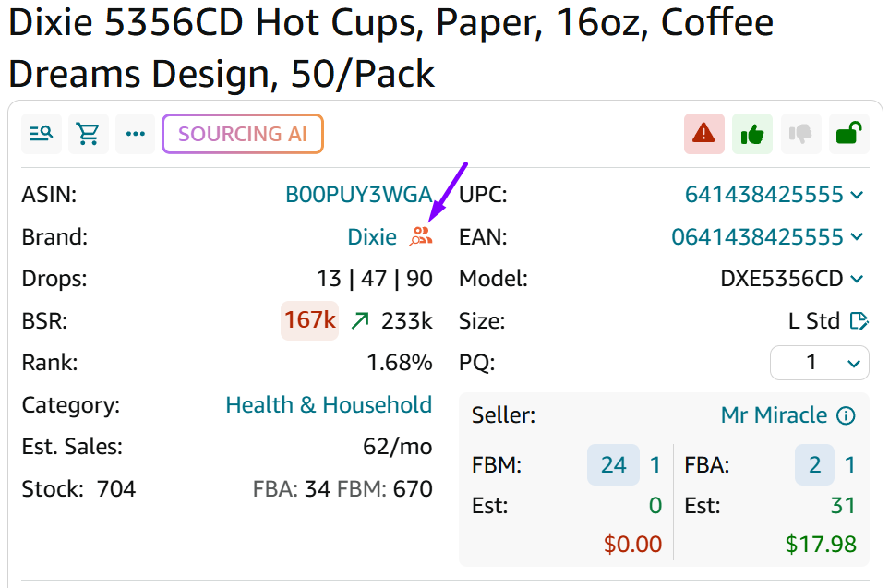Click the red warning alert icon
Screen dimensions: 889x588
pyautogui.click(x=704, y=134)
